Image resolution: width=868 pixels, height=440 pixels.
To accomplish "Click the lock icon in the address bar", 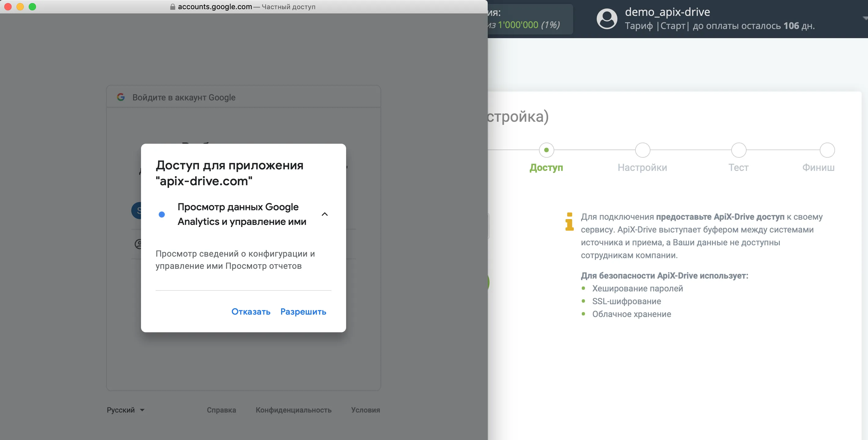I will (172, 7).
